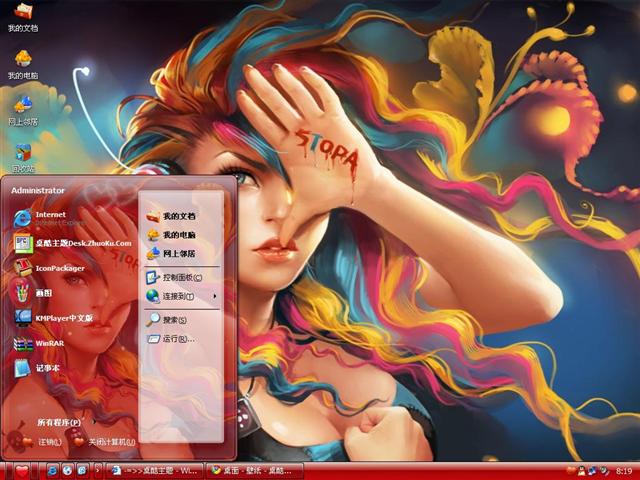640x480 pixels.
Task: Expand quick launch overflow chevron
Action: 98,471
